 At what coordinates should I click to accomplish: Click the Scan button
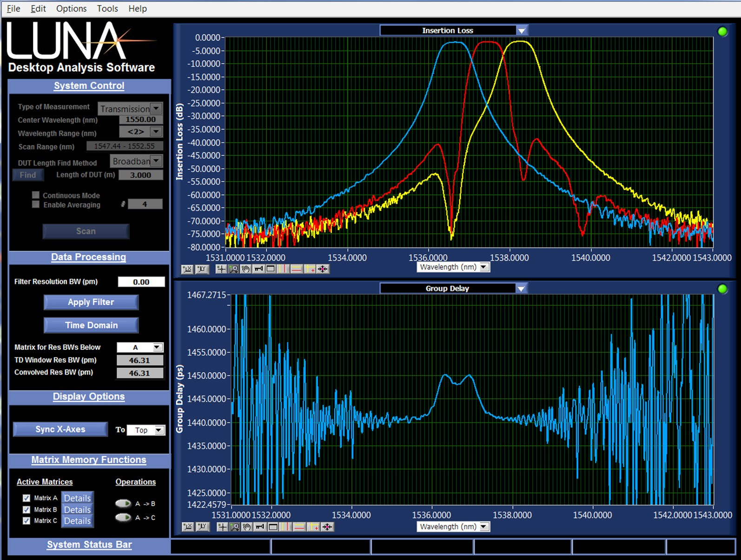click(86, 231)
